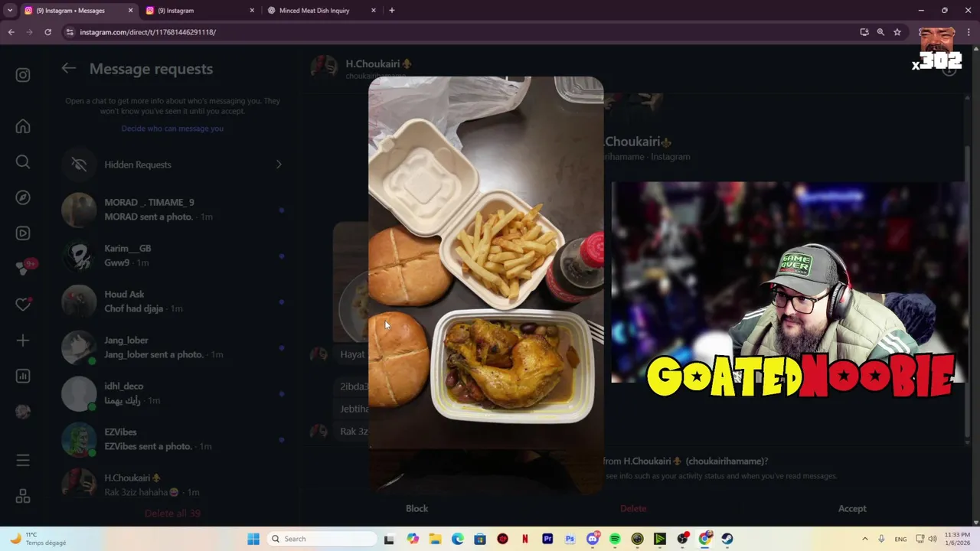
Task: Open idhl_deco message request
Action: (x=172, y=393)
